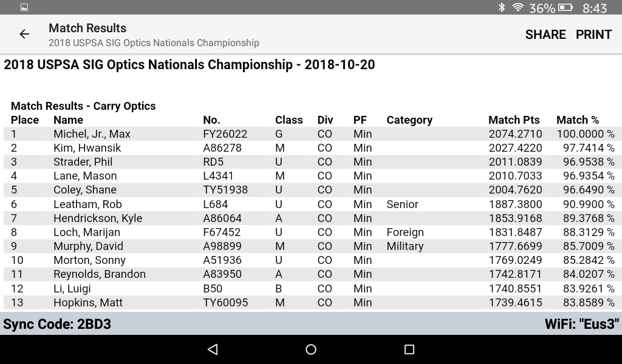Tap the Bluetooth status icon

502,8
